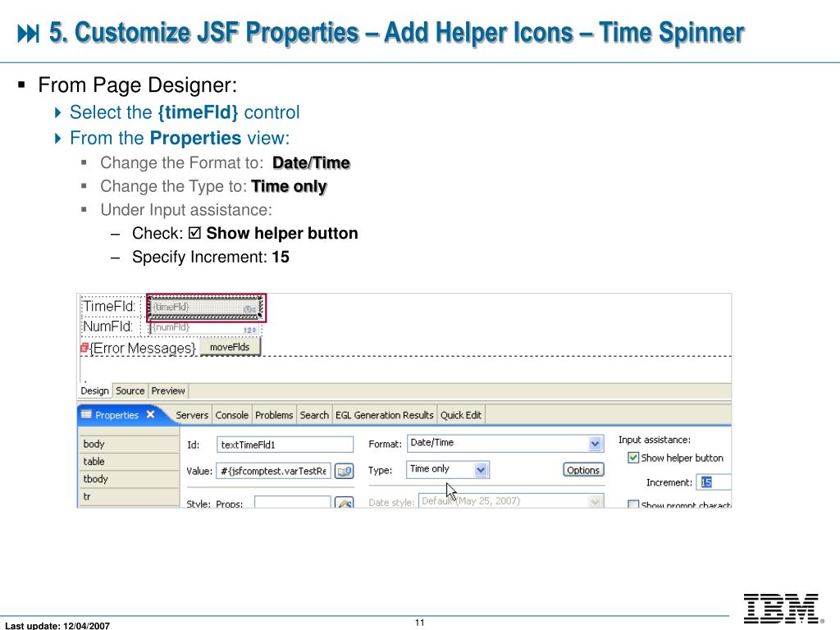
Task: Click the IBM logo
Action: pyautogui.click(x=782, y=609)
